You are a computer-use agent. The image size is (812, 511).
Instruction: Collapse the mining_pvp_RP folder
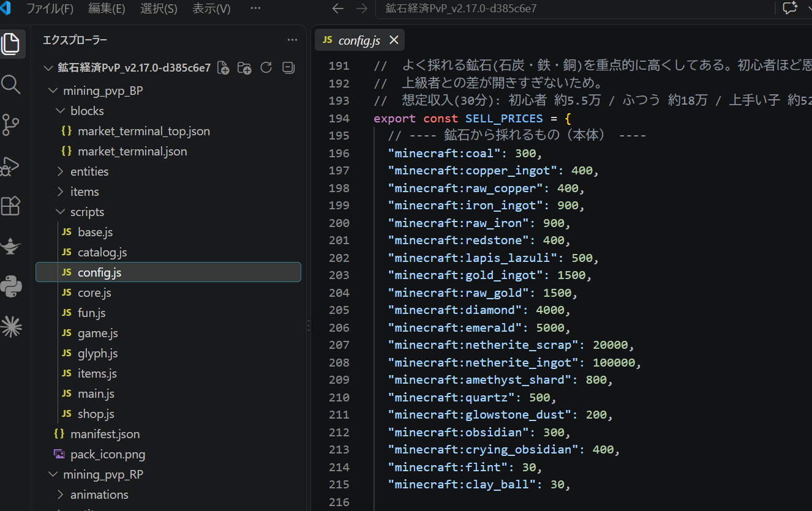pos(53,474)
